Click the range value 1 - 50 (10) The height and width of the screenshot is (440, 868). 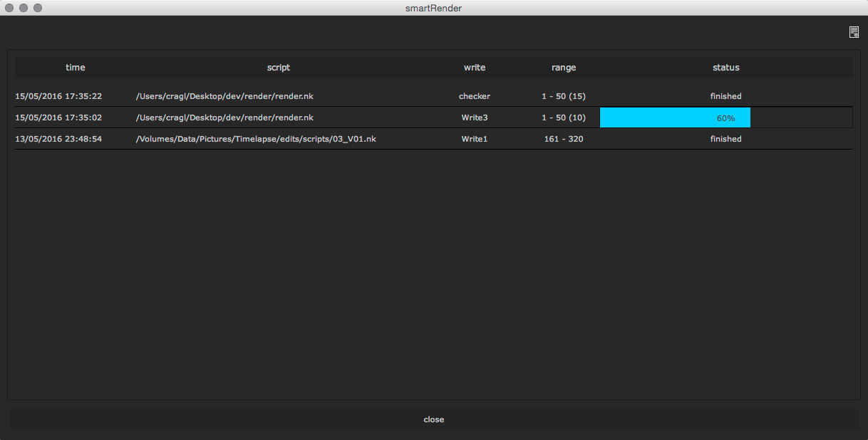coord(564,117)
